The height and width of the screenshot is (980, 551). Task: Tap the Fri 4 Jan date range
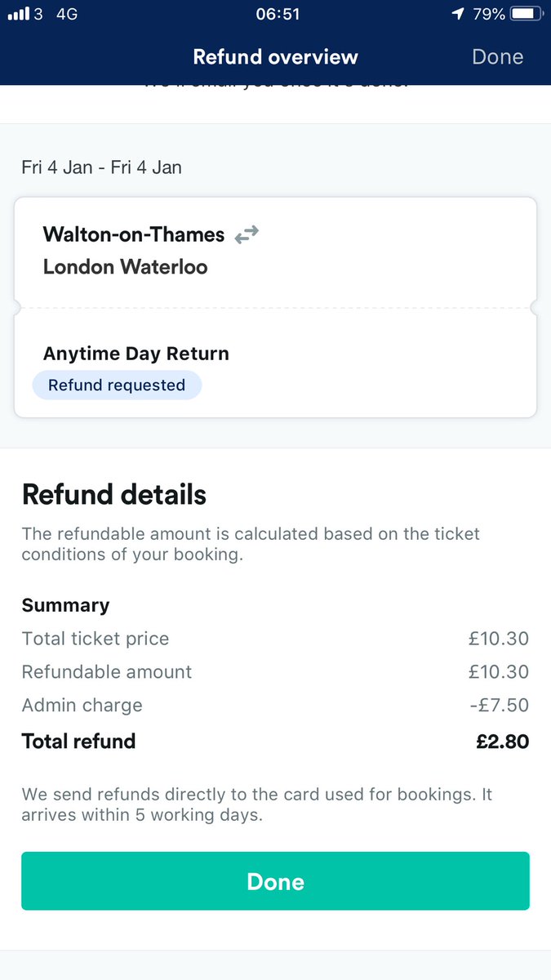pyautogui.click(x=102, y=167)
